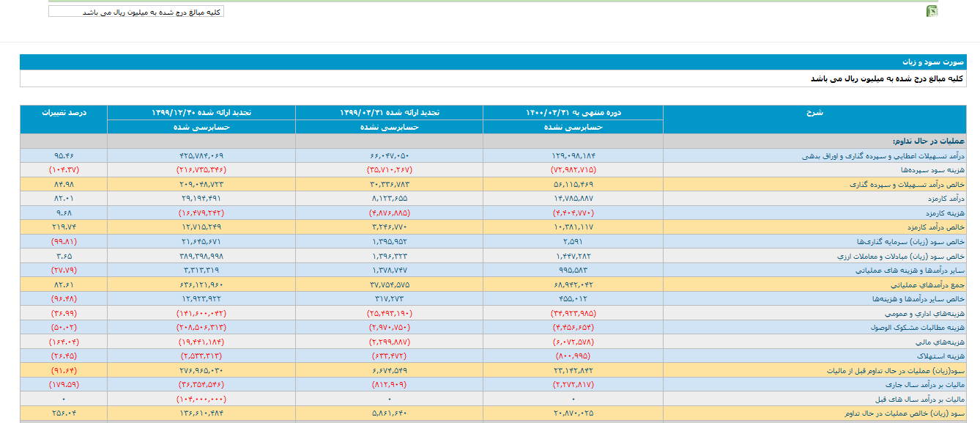Select the 'درصد تغییرات' column header

click(x=64, y=113)
